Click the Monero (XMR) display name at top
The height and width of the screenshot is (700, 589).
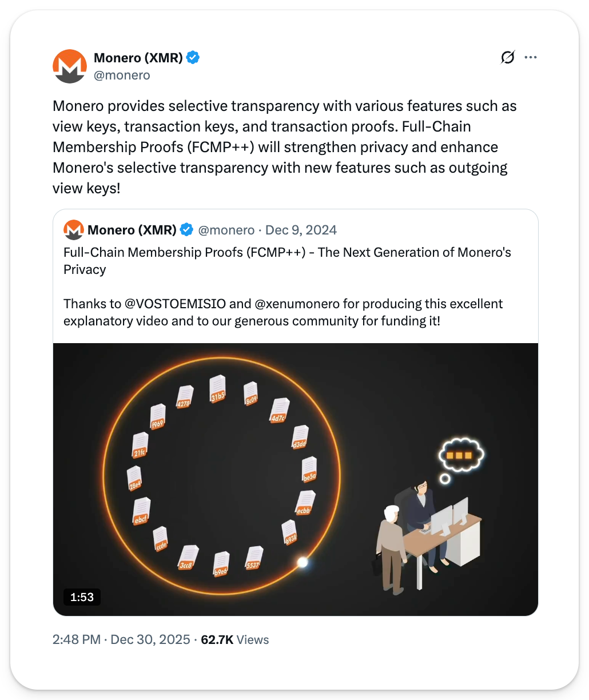pos(138,58)
